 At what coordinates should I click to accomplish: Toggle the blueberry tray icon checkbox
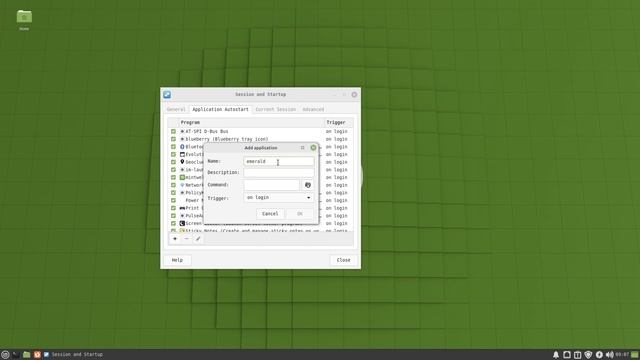click(x=173, y=139)
